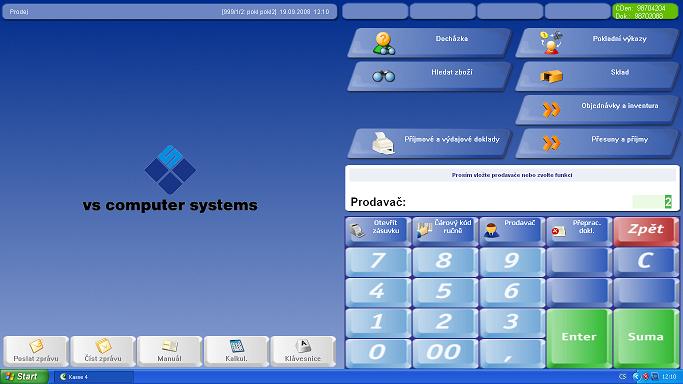Click the Prodej title bar text

[x=19, y=12]
